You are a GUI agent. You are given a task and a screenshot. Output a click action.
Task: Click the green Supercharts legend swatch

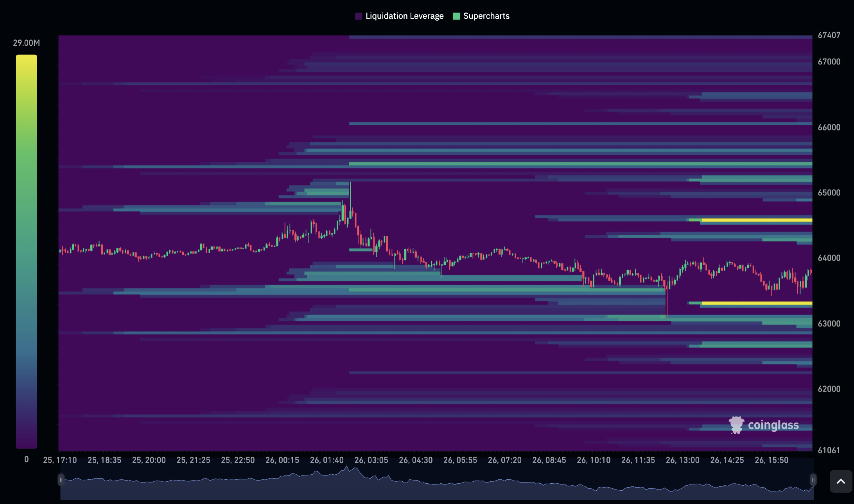(x=456, y=16)
